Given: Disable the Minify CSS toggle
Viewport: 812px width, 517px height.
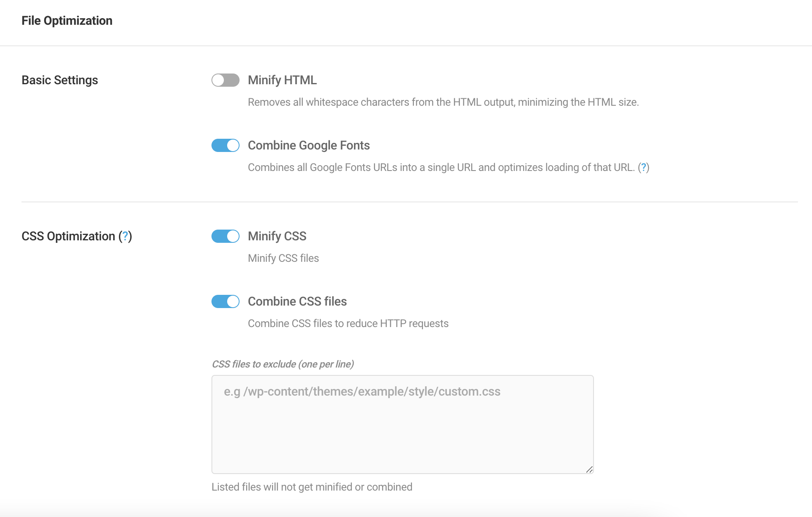Looking at the screenshot, I should tap(225, 236).
